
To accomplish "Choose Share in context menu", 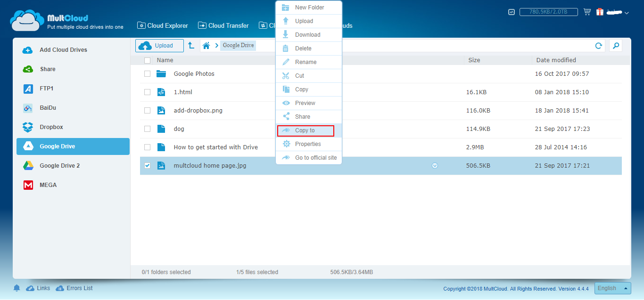I will 309,117.
